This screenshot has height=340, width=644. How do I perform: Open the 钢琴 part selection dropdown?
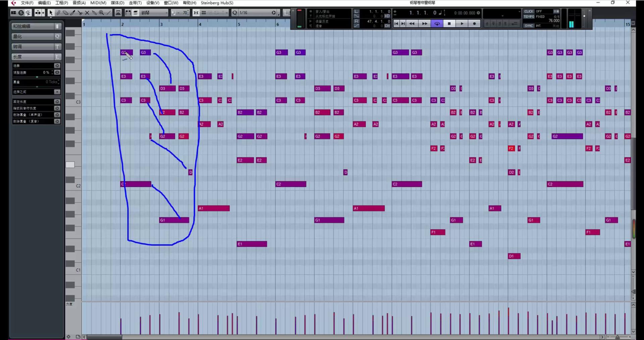[154, 13]
